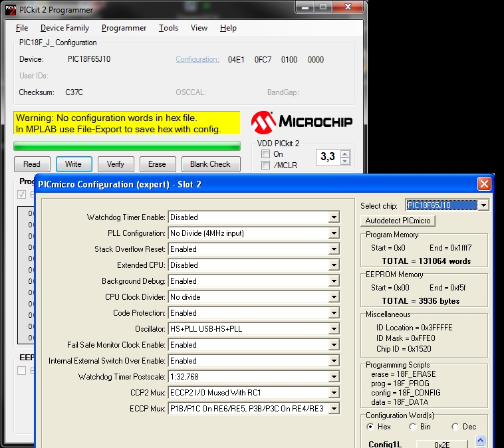
Task: Click the Write button
Action: [74, 164]
